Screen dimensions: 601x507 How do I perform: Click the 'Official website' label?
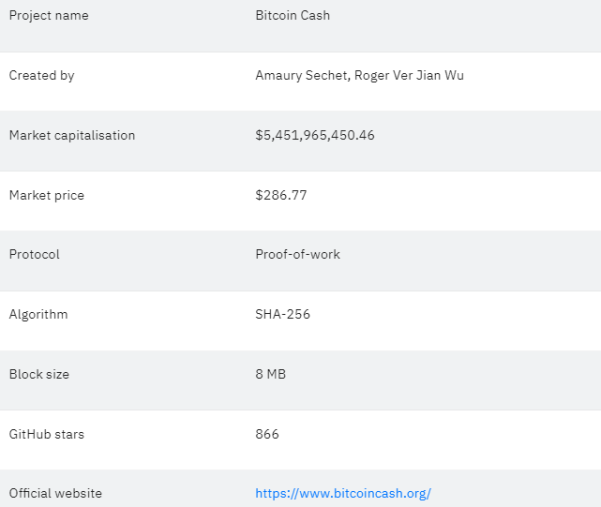[x=56, y=493]
